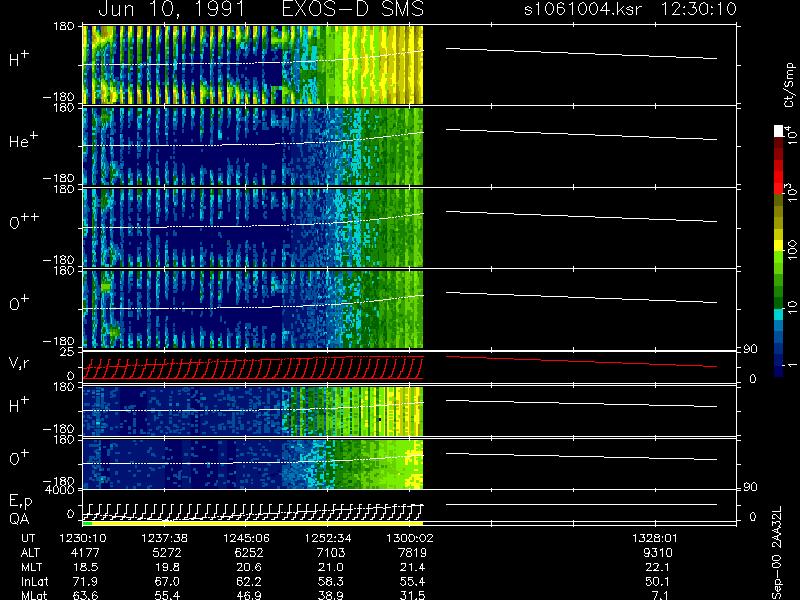Pick the cyan segment near 10 on color bar
The image size is (800, 600).
point(779,314)
